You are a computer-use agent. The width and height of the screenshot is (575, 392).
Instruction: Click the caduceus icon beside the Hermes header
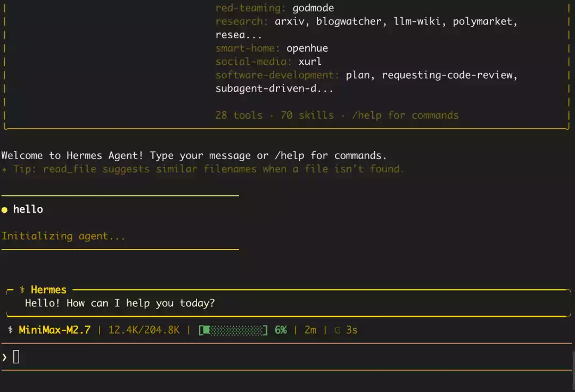point(22,290)
